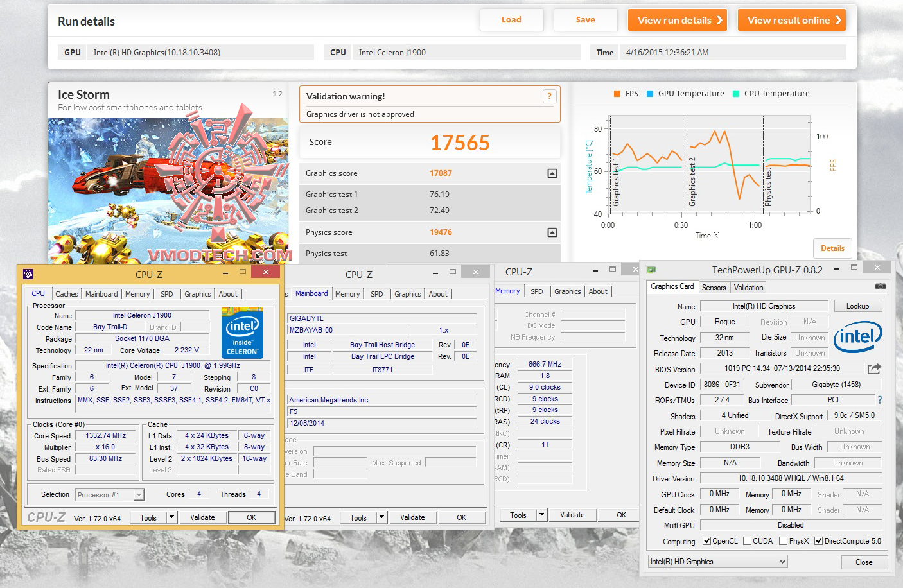Image resolution: width=903 pixels, height=588 pixels.
Task: Click the CPU Temperature teal legend swatch
Action: click(x=736, y=94)
